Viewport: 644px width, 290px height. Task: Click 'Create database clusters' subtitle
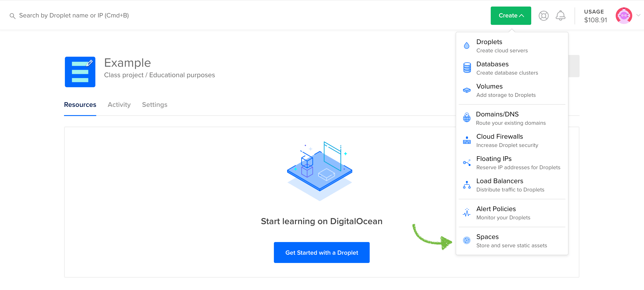[x=507, y=73]
